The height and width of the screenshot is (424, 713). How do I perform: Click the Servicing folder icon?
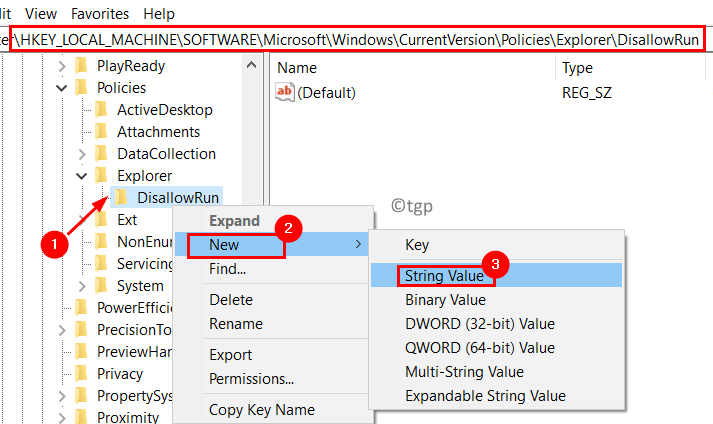pyautogui.click(x=101, y=263)
